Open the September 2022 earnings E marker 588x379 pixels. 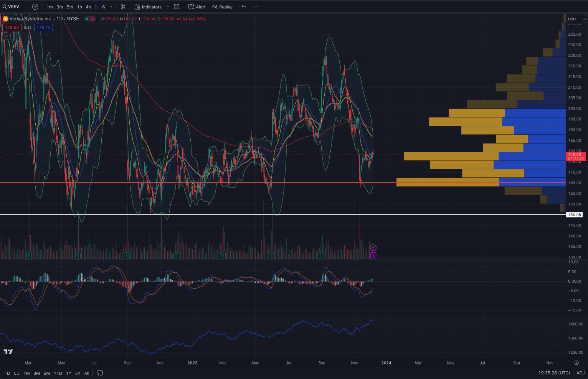(127, 255)
